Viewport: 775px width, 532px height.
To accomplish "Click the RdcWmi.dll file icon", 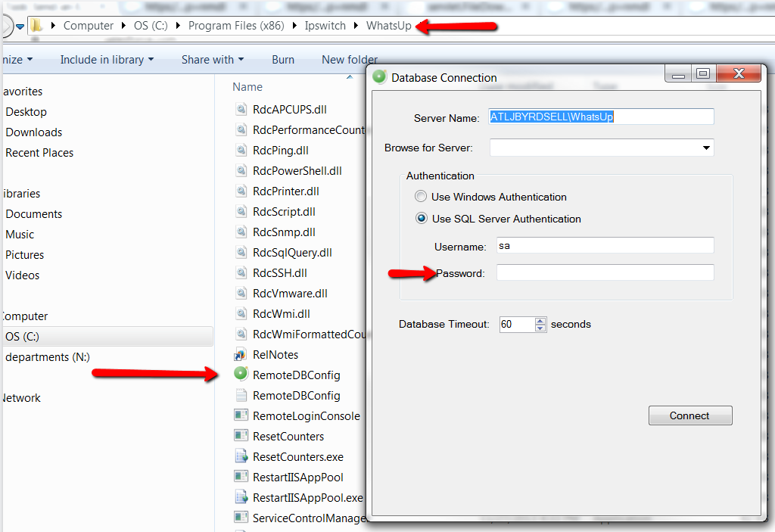I will pos(241,313).
